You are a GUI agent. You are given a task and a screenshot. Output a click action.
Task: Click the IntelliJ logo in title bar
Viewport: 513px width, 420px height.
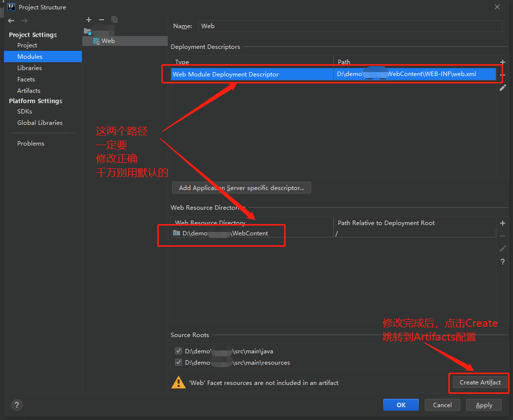tap(11, 7)
